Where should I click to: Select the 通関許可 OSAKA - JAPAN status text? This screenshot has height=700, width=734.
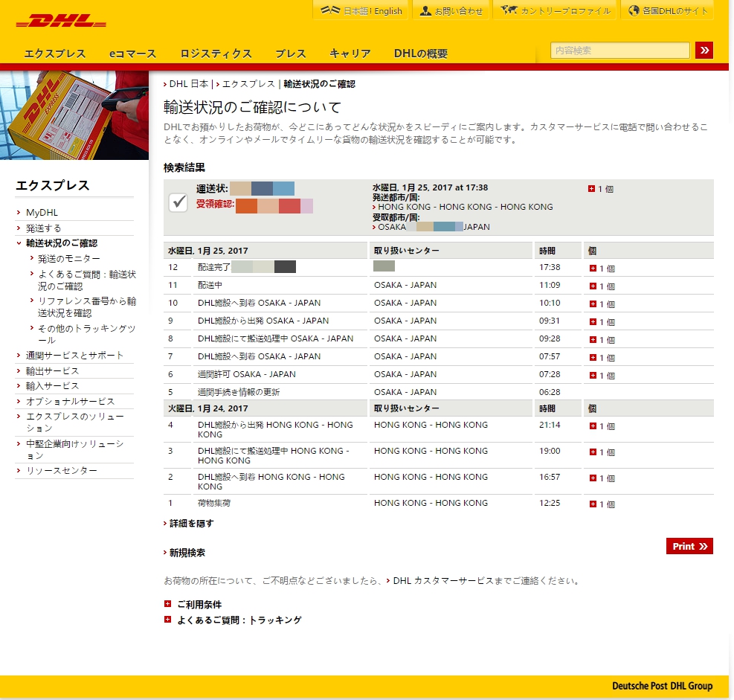(246, 374)
